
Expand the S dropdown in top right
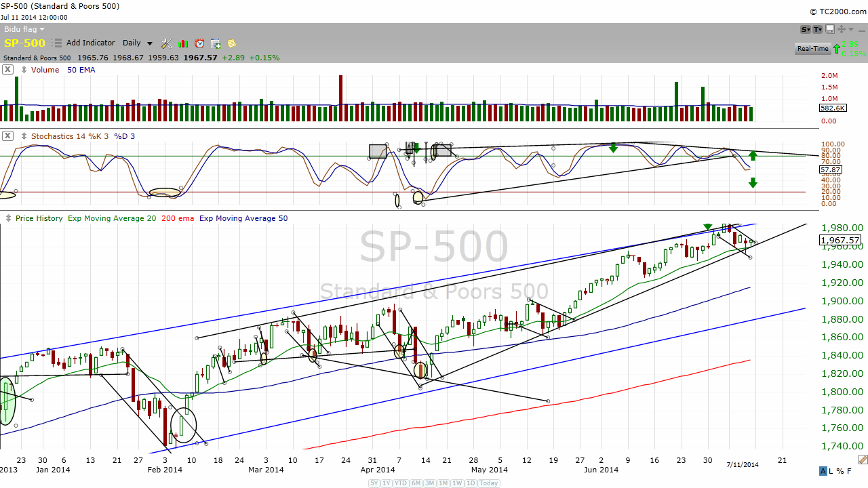[806, 29]
